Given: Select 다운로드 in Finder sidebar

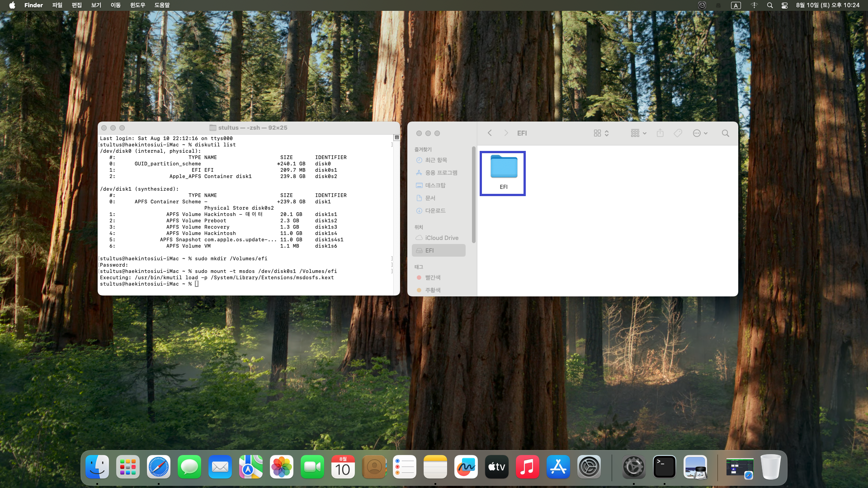Looking at the screenshot, I should pos(439,211).
